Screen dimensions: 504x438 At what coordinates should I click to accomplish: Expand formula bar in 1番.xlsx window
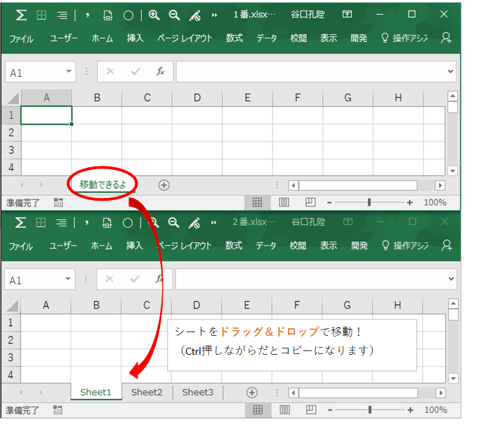450,71
